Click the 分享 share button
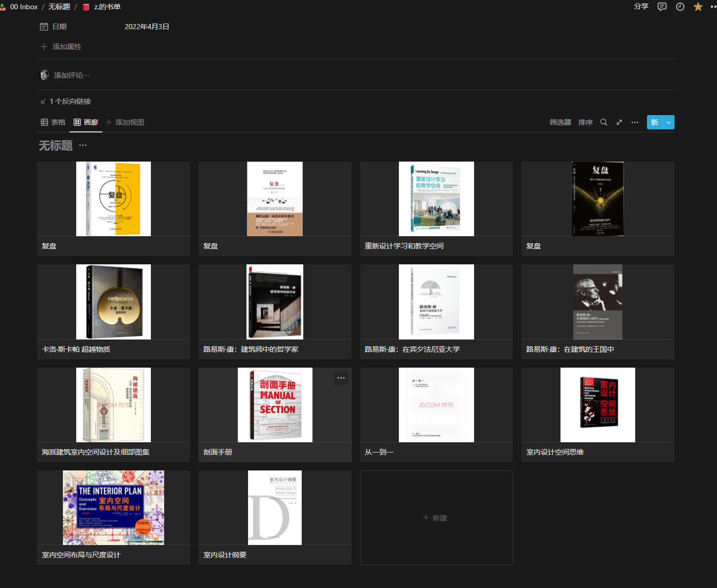The height and width of the screenshot is (588, 717). (x=641, y=7)
